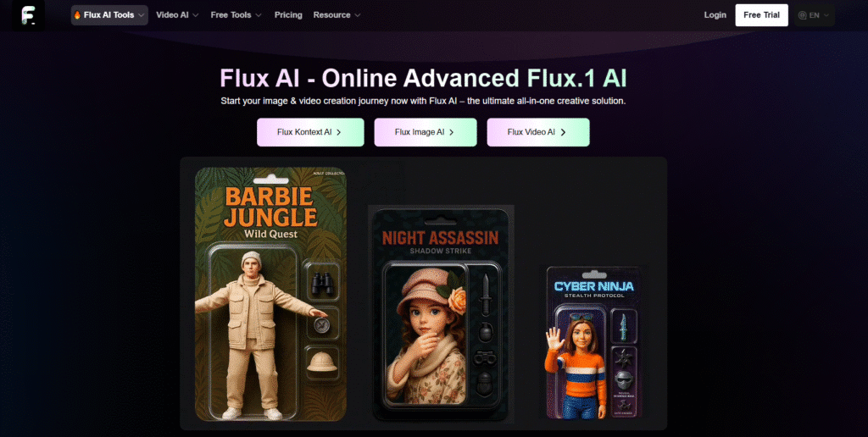View the Night Assassin figure image
This screenshot has width=868, height=437.
point(441,313)
